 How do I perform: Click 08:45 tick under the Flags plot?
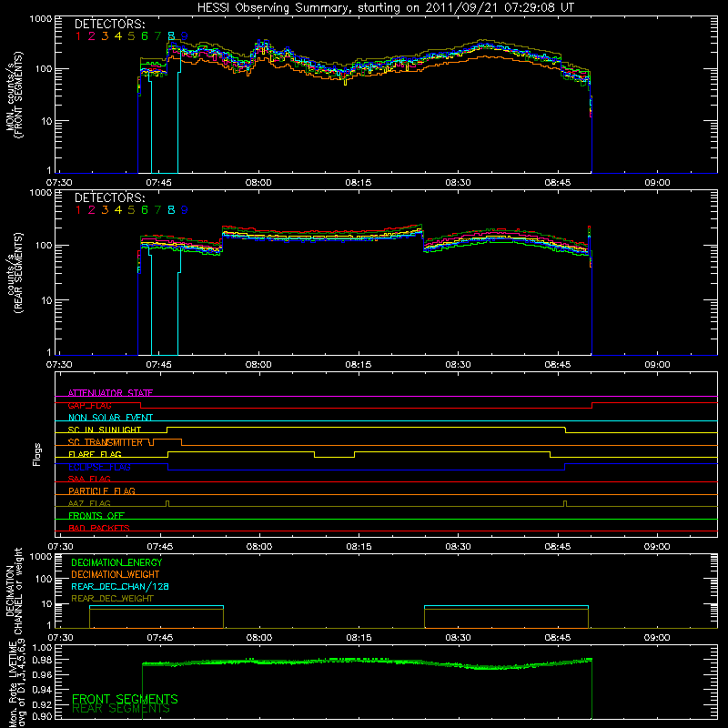[558, 547]
